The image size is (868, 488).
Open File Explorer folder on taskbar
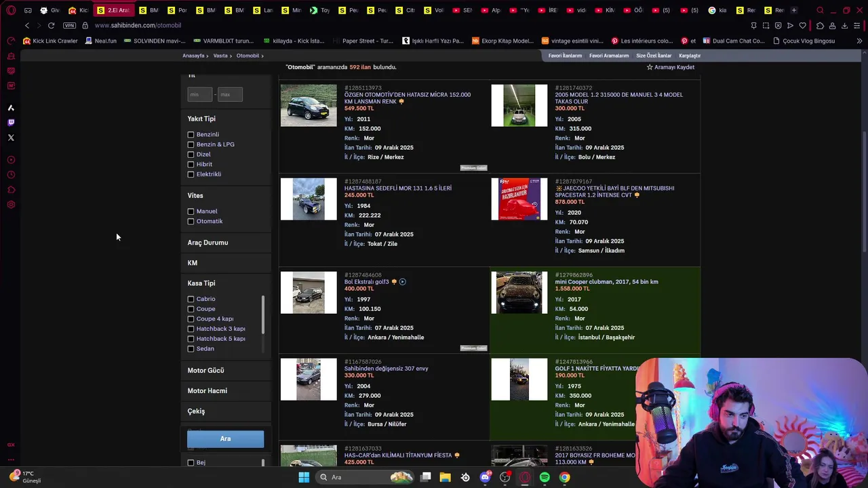click(445, 477)
